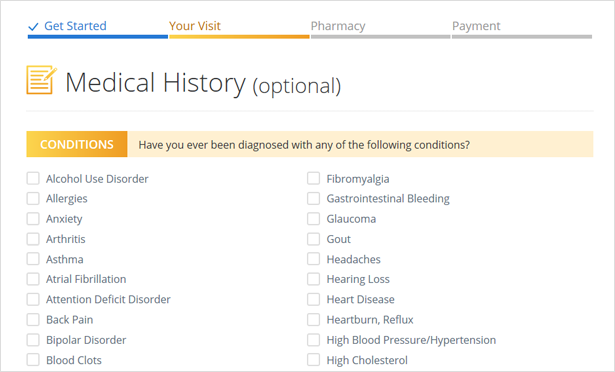Check the Atrial Fibrillation box

point(33,279)
